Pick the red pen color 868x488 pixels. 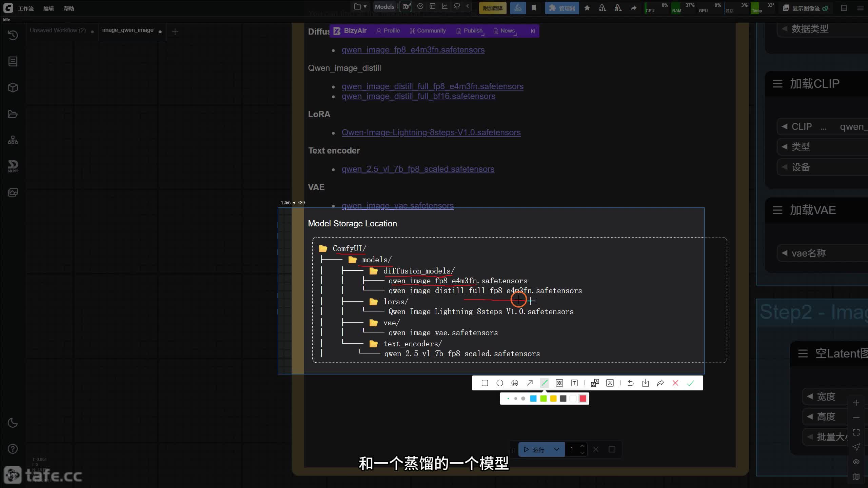click(583, 399)
